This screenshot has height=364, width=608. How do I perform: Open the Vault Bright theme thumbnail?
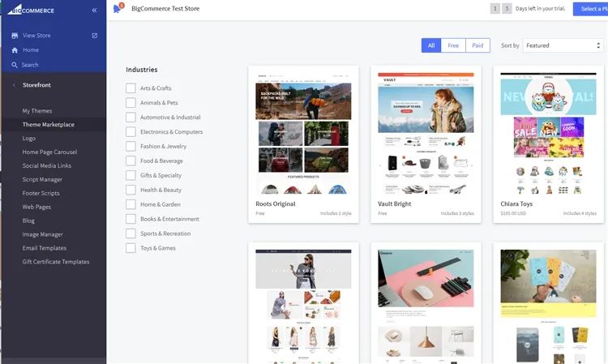[x=426, y=133]
